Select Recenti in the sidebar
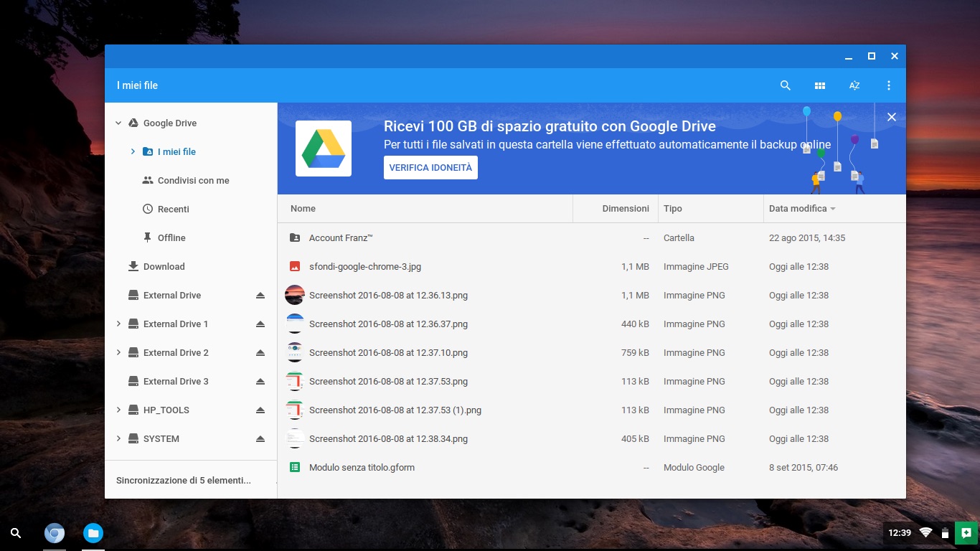This screenshot has height=551, width=980. click(x=173, y=209)
